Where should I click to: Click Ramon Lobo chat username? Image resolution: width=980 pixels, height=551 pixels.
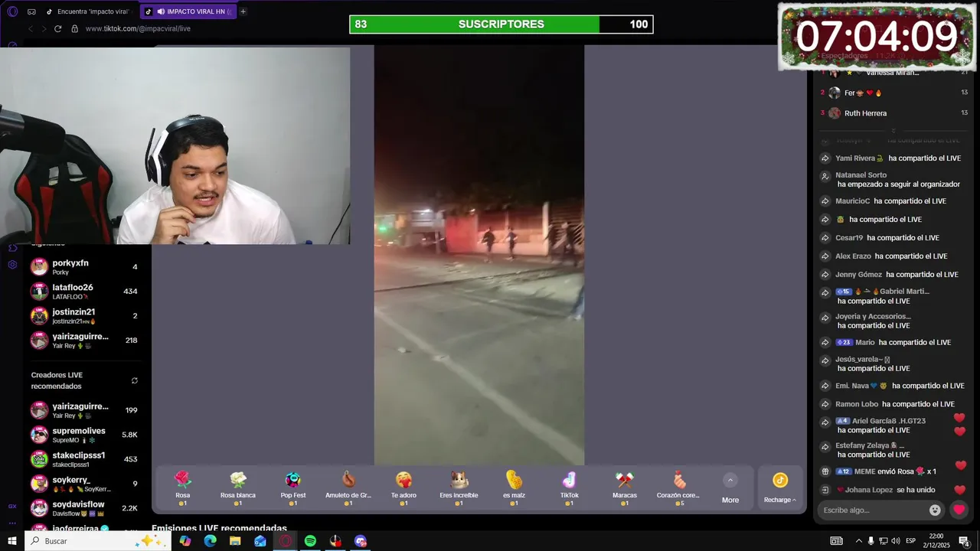pos(857,404)
